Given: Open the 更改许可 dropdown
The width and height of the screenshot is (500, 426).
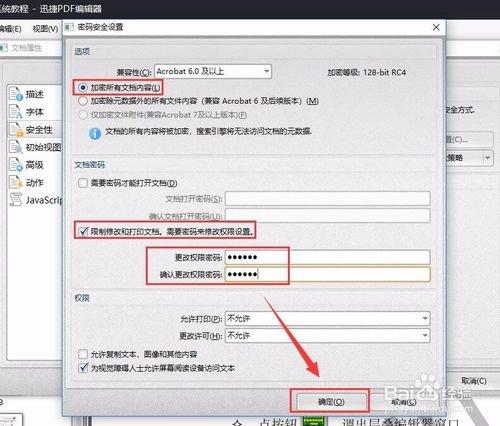Looking at the screenshot, I should [x=328, y=335].
